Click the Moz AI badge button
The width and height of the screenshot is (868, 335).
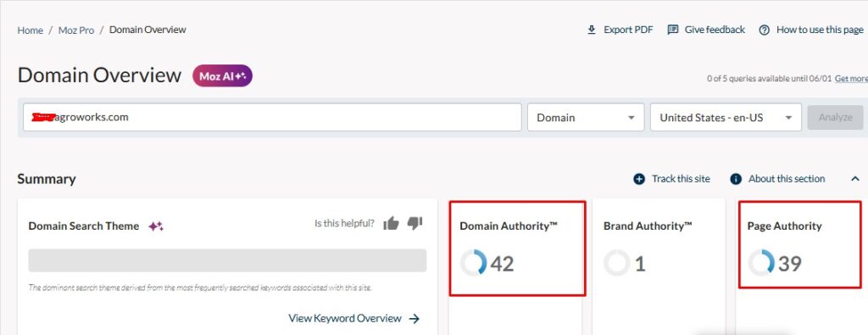[223, 76]
